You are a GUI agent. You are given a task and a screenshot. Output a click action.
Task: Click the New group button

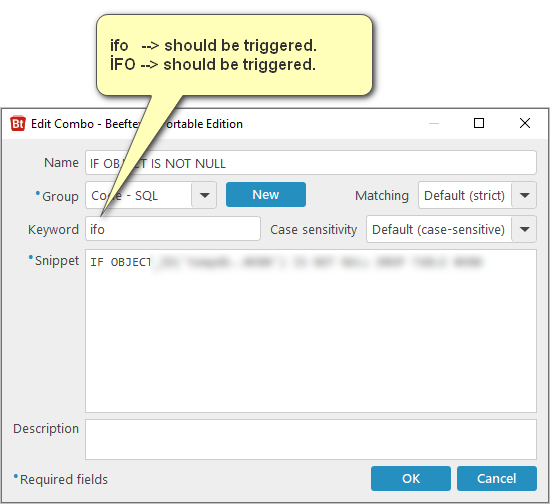[266, 194]
